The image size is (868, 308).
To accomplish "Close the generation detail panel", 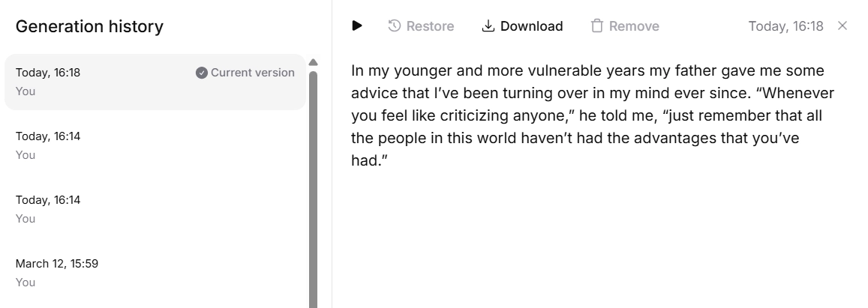I will [842, 25].
